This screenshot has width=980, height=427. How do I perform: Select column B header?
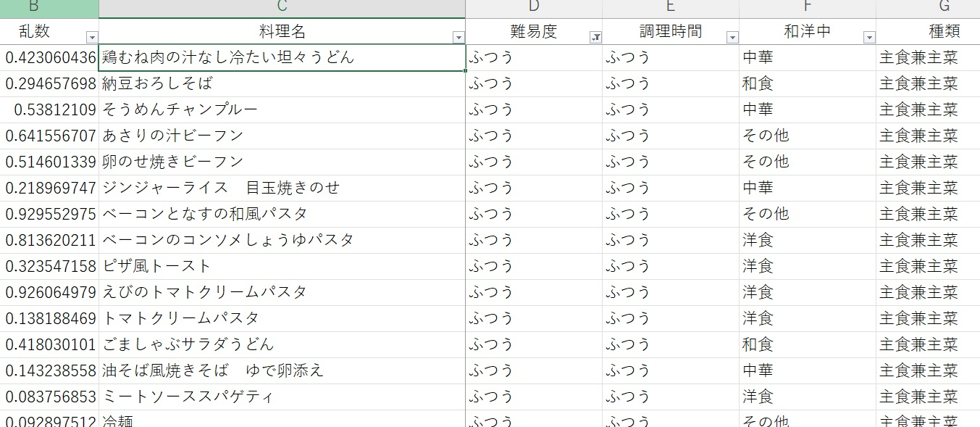point(49,9)
